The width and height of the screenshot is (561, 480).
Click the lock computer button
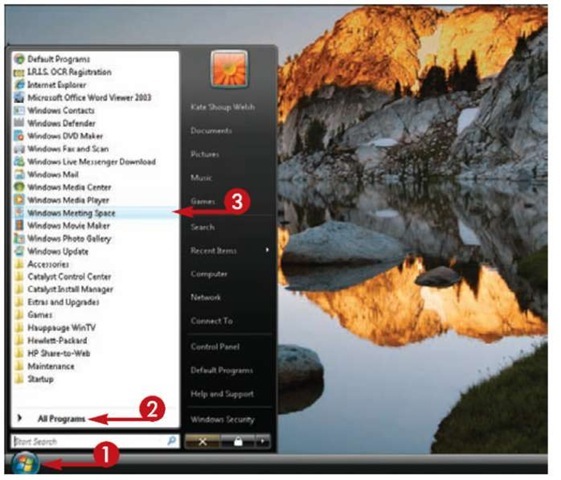point(238,442)
